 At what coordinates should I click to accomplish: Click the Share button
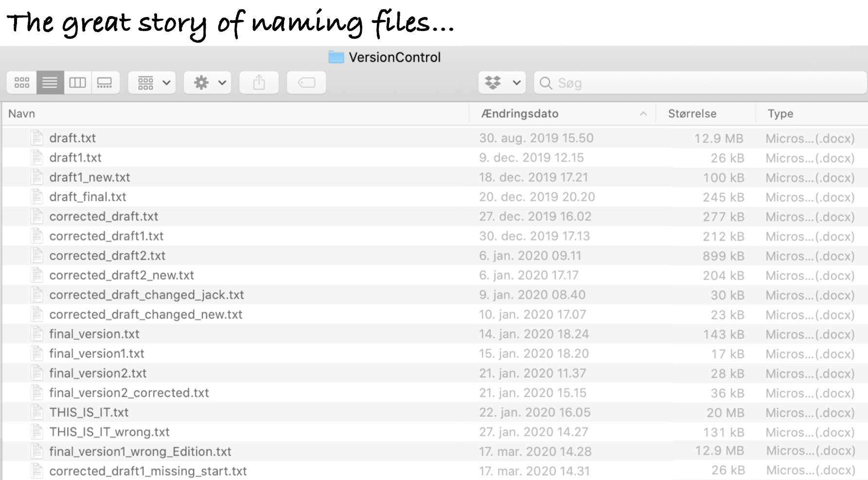coord(259,83)
